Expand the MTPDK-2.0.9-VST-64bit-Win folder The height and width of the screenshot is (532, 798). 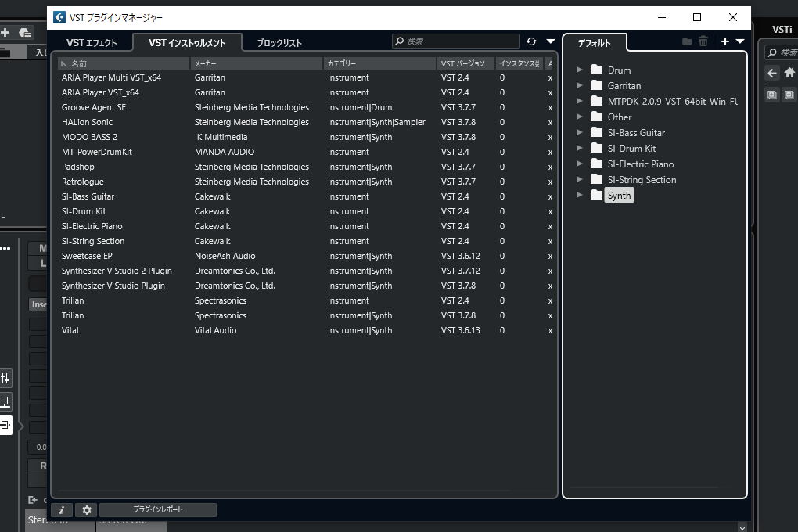(x=579, y=101)
